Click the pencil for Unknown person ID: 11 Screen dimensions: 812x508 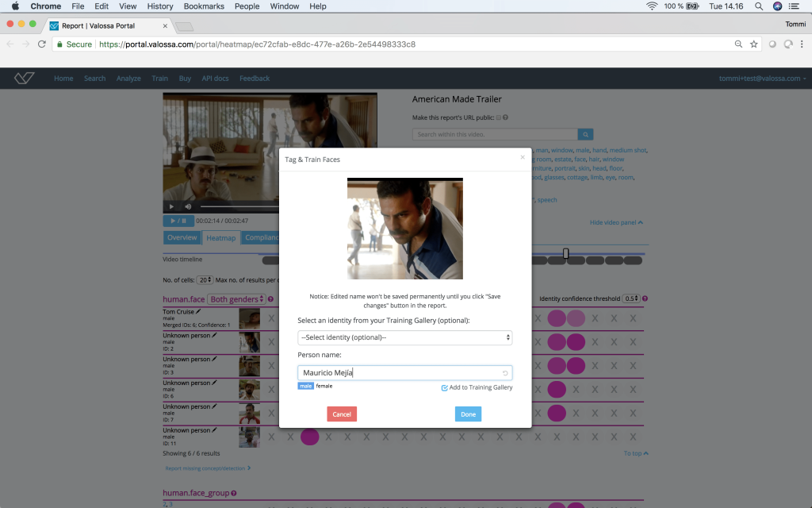point(214,430)
